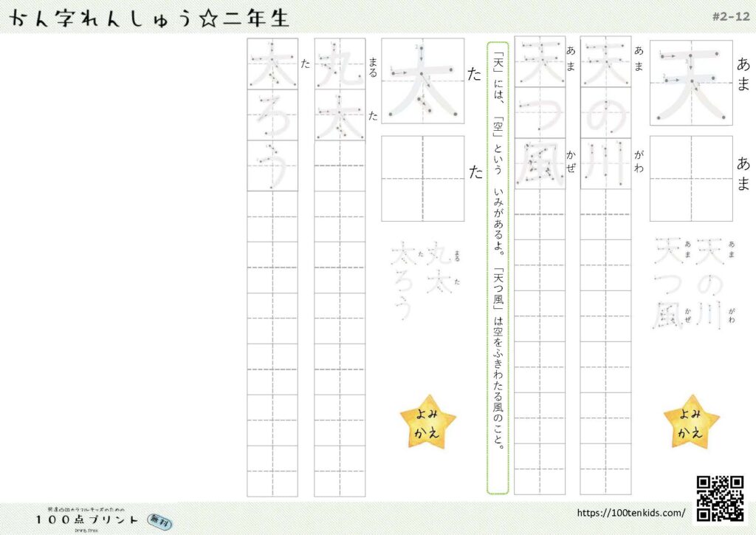Click the QR code in the corner
Viewport: 756px width, 535px height.
[720, 497]
